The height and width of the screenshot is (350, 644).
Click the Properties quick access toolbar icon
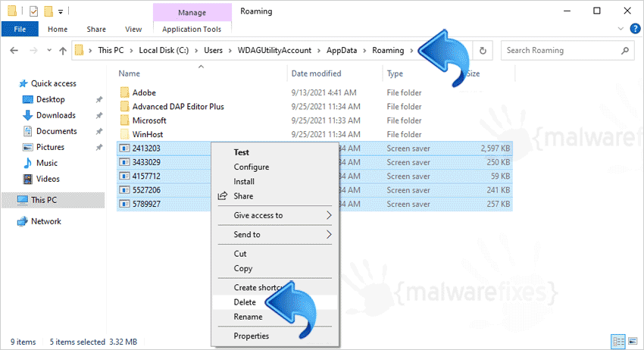tap(33, 11)
